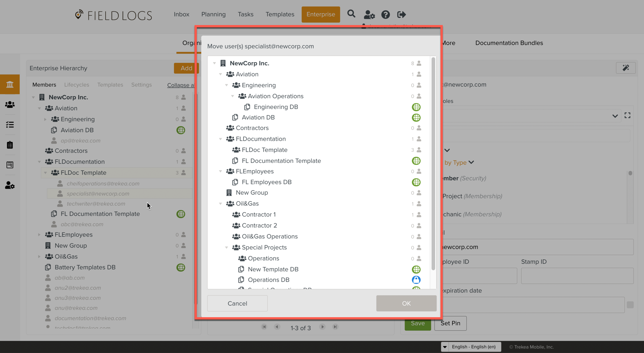This screenshot has height=353, width=644.
Task: Collapse the Aviation node in dialog
Action: click(221, 74)
